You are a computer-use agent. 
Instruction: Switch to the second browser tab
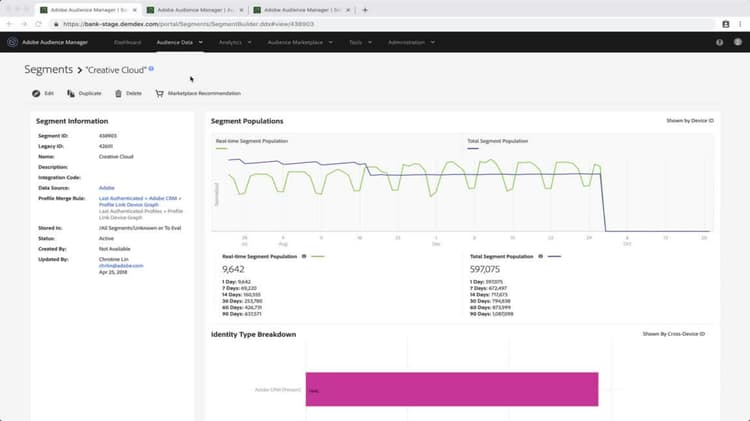195,10
